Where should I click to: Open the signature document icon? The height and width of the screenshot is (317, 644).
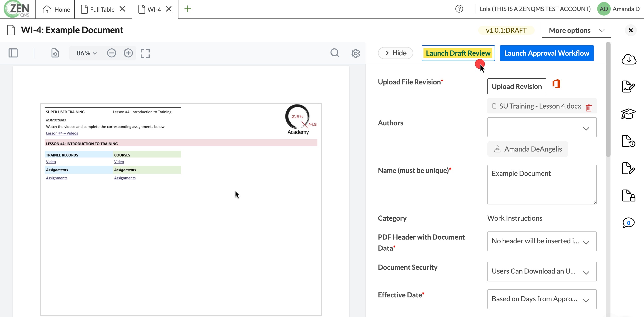pos(628,87)
